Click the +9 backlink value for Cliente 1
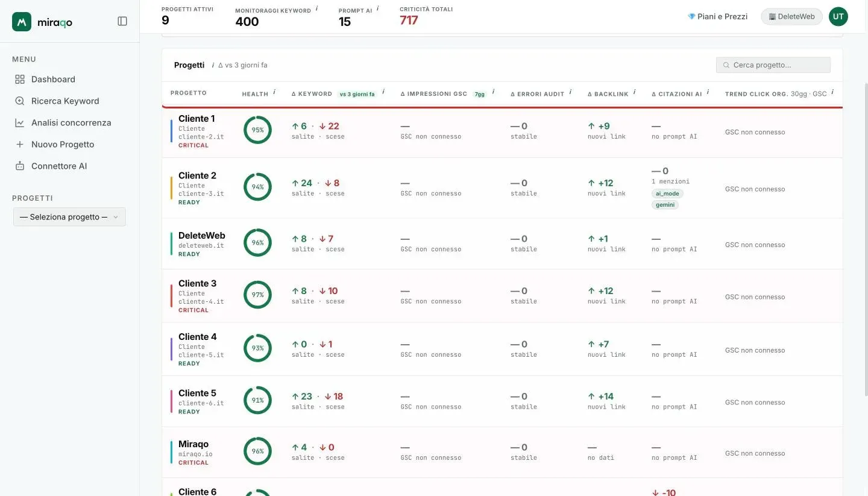The image size is (868, 496). tap(603, 126)
